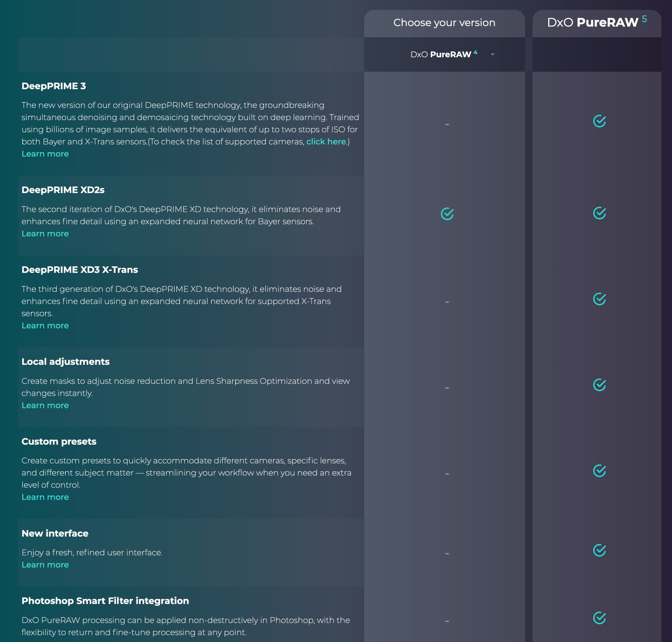Open Learn more under Local adjustments
The width and height of the screenshot is (672, 642).
click(x=45, y=406)
